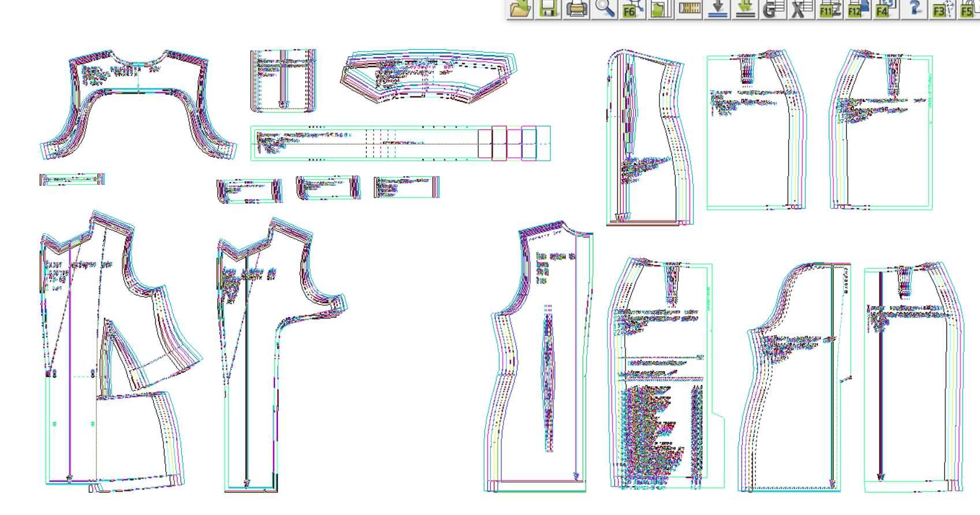Select the green pattern piece icon
The height and width of the screenshot is (515, 980).
point(660,9)
